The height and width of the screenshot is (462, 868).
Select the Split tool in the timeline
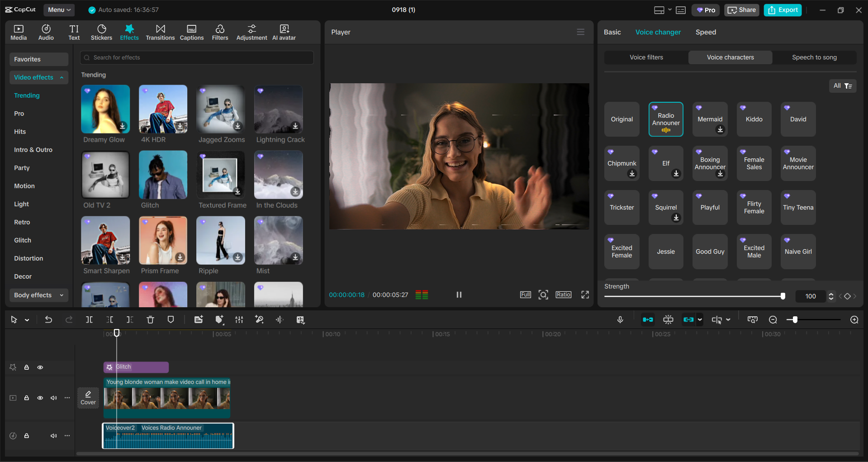pyautogui.click(x=89, y=319)
